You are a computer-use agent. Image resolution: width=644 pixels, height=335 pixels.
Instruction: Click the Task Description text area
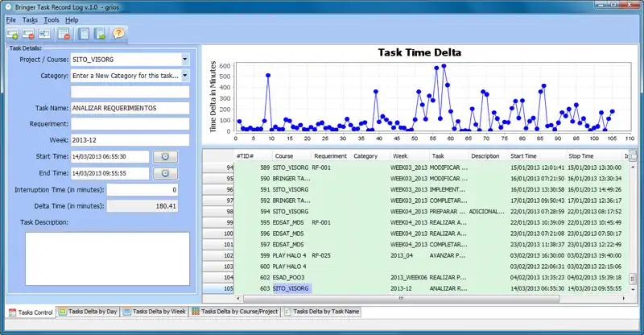107,259
